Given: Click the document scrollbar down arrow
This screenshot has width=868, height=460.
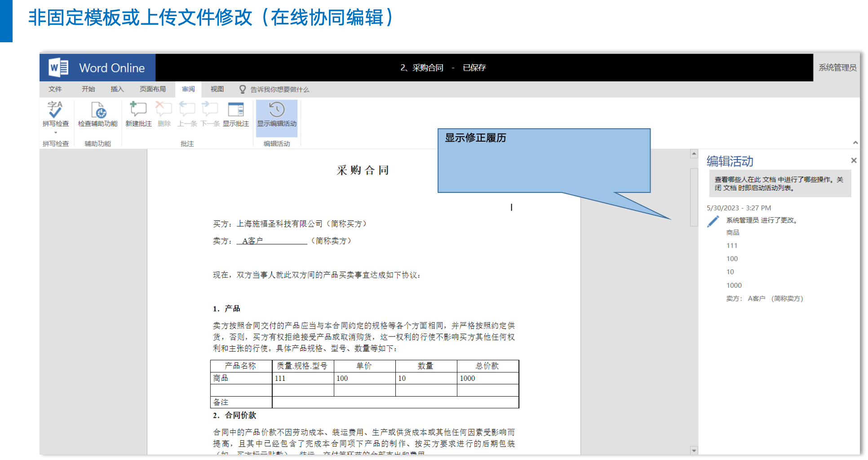Looking at the screenshot, I should point(694,450).
